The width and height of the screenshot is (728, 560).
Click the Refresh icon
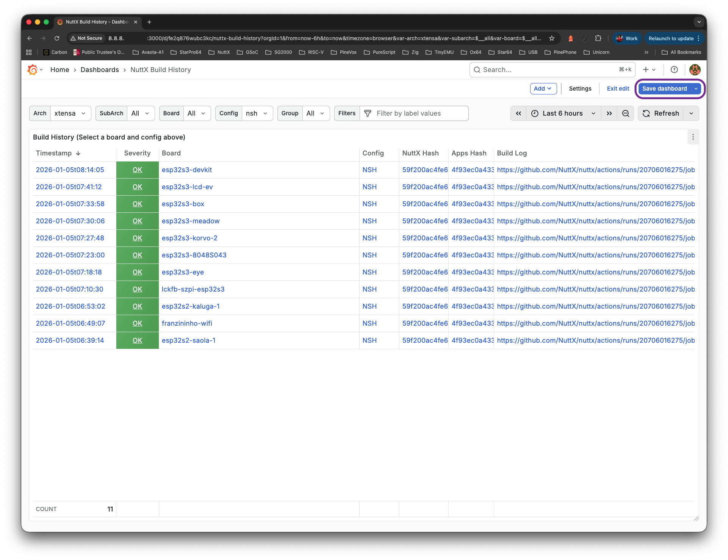pos(646,113)
